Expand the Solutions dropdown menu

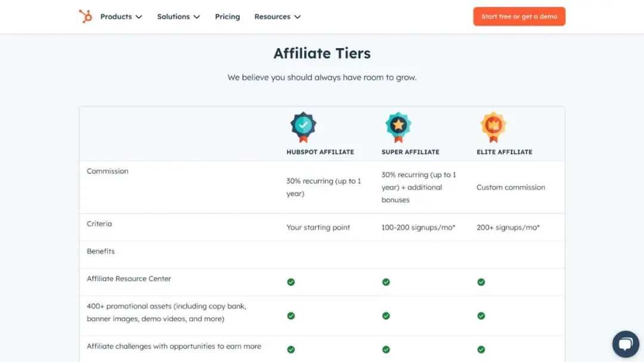coord(178,17)
